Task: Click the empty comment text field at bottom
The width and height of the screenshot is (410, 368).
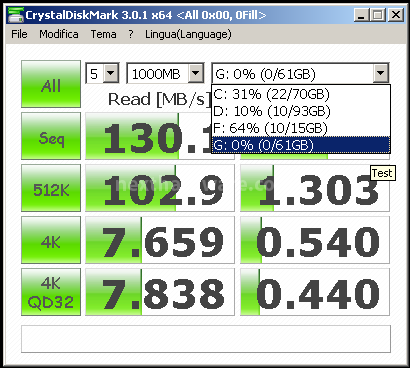Action: click(206, 339)
